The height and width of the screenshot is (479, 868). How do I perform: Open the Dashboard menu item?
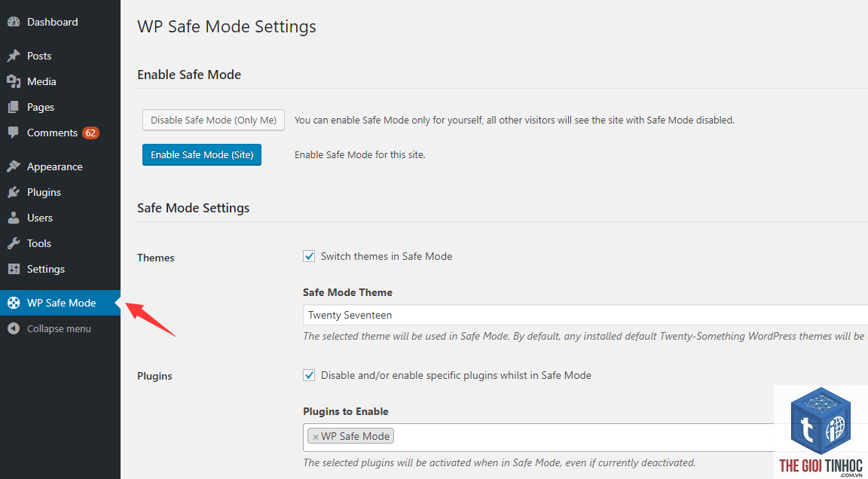(x=60, y=22)
